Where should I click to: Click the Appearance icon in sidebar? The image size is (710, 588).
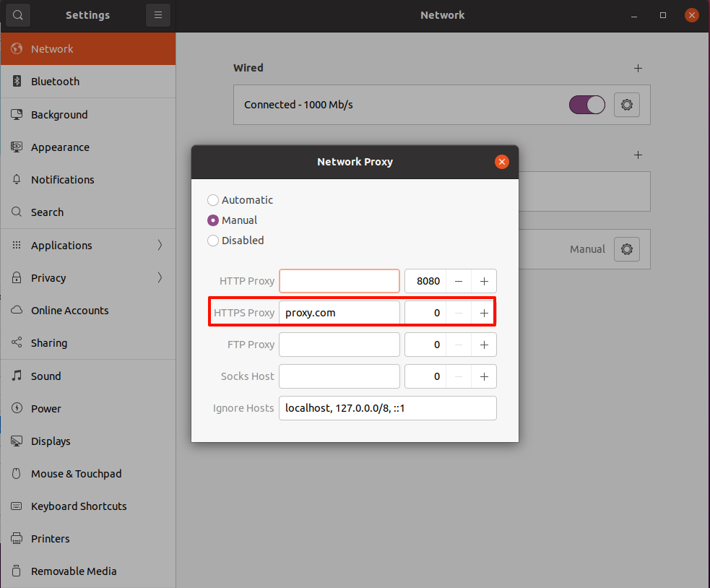[17, 147]
